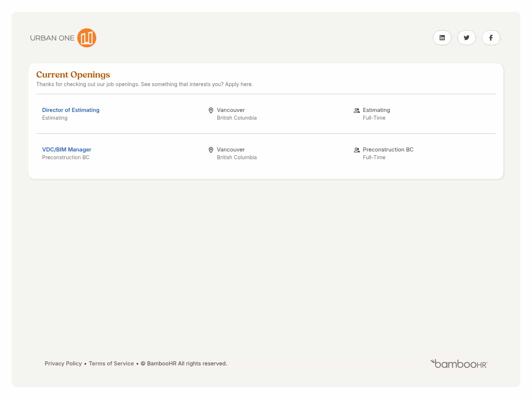The width and height of the screenshot is (532, 399).
Task: Click the department people icon beside Estimating
Action: (x=357, y=110)
